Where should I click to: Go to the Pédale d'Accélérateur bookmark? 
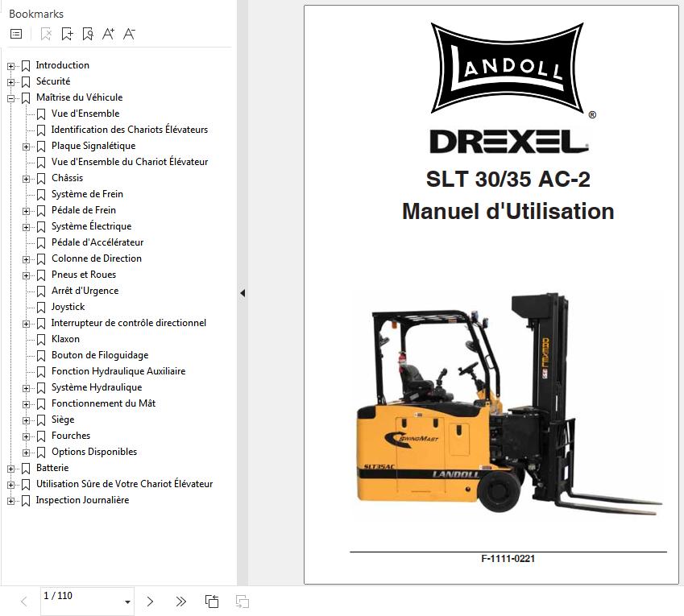pyautogui.click(x=97, y=243)
